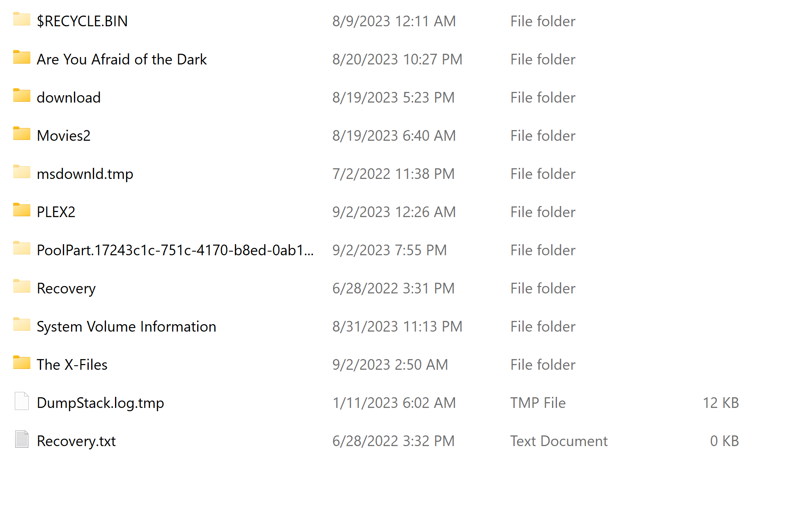The width and height of the screenshot is (812, 506).
Task: Click the 12 KB size of DumpStack.log.tmp
Action: pyautogui.click(x=720, y=403)
